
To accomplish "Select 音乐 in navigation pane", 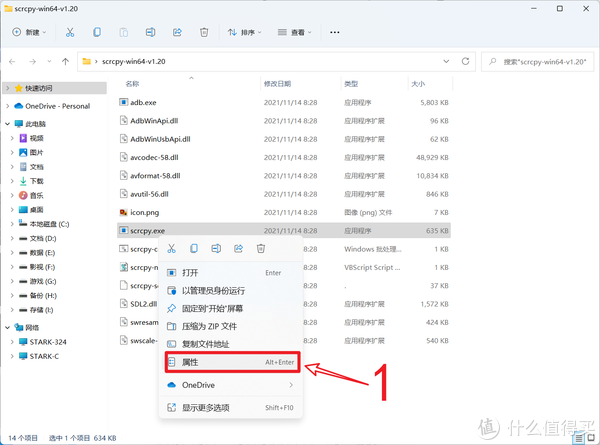I will (37, 196).
